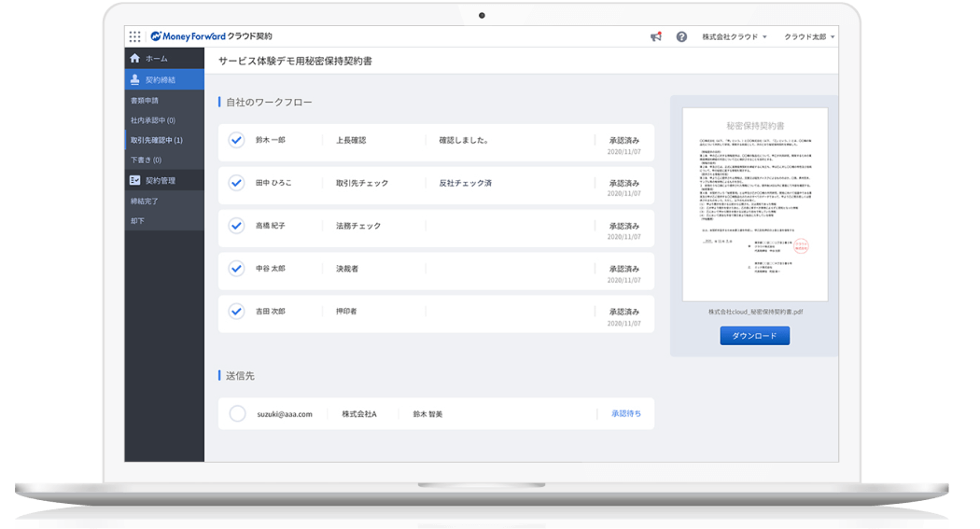The image size is (980, 529).
Task: Click the 押印者 role text
Action: pos(346,311)
